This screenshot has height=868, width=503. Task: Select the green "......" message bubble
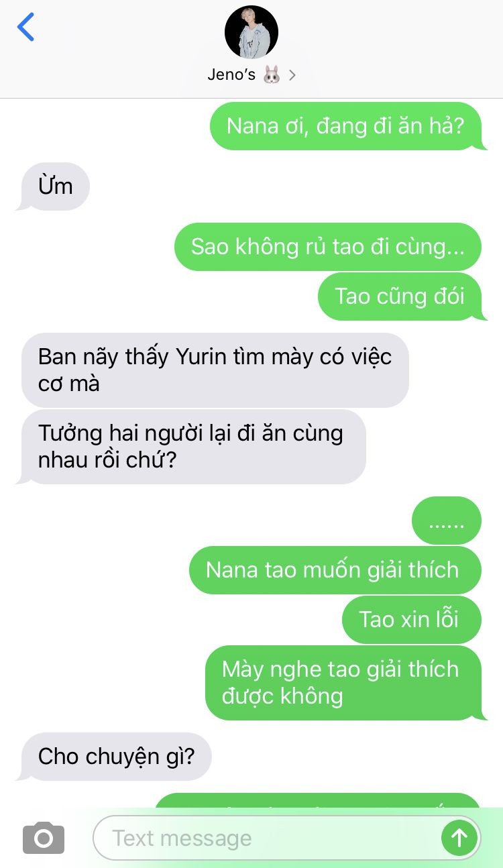[x=447, y=521]
